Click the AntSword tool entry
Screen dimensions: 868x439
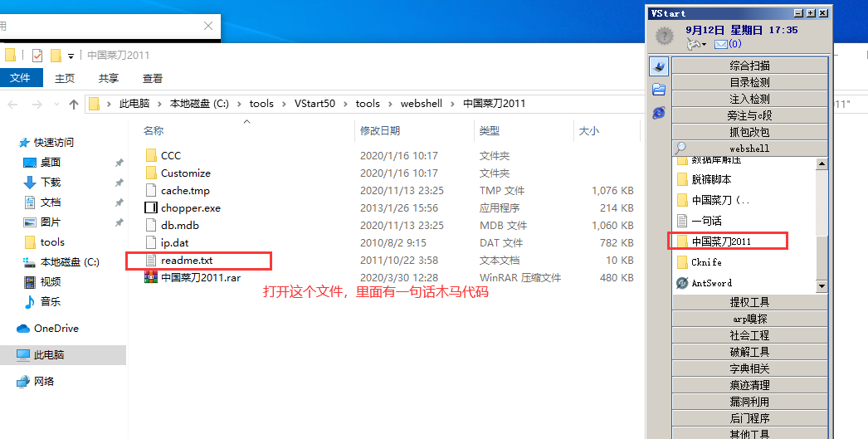[x=711, y=283]
